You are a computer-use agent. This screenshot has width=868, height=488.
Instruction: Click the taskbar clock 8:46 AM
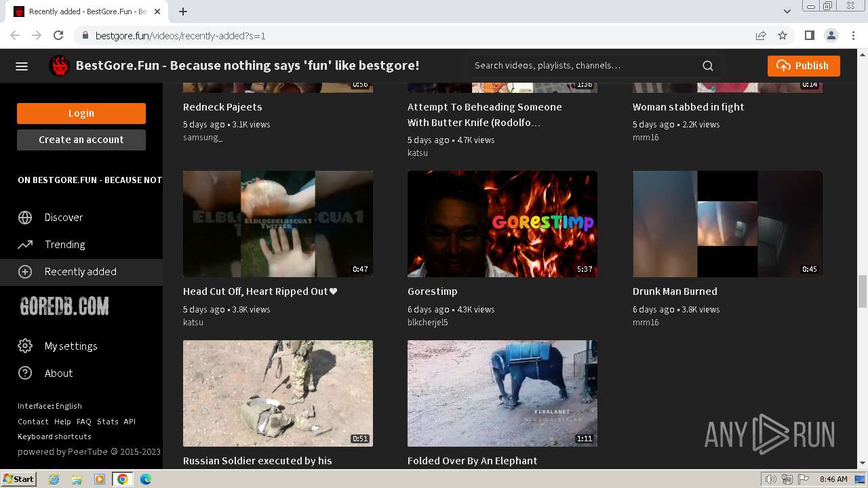tap(833, 479)
